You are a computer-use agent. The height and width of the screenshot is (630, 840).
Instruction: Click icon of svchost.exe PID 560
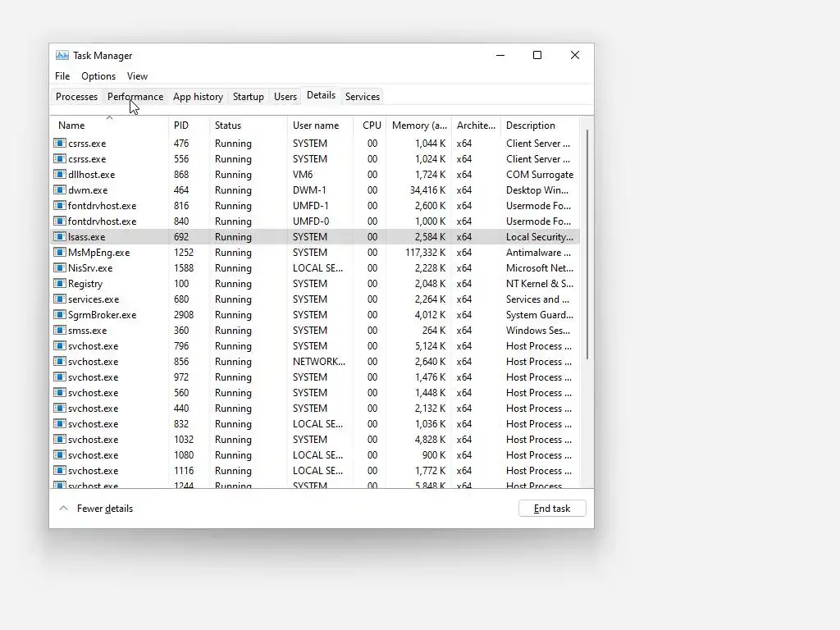59,392
